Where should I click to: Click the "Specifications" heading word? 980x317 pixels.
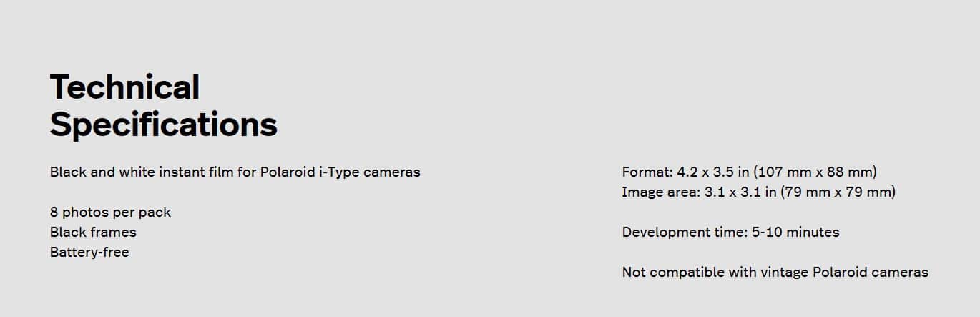tap(163, 124)
